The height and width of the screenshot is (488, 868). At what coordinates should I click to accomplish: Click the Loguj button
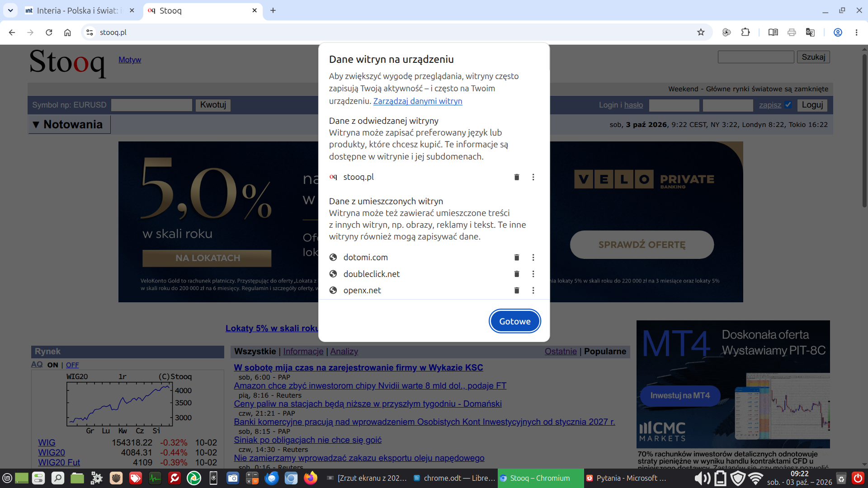[x=812, y=105]
